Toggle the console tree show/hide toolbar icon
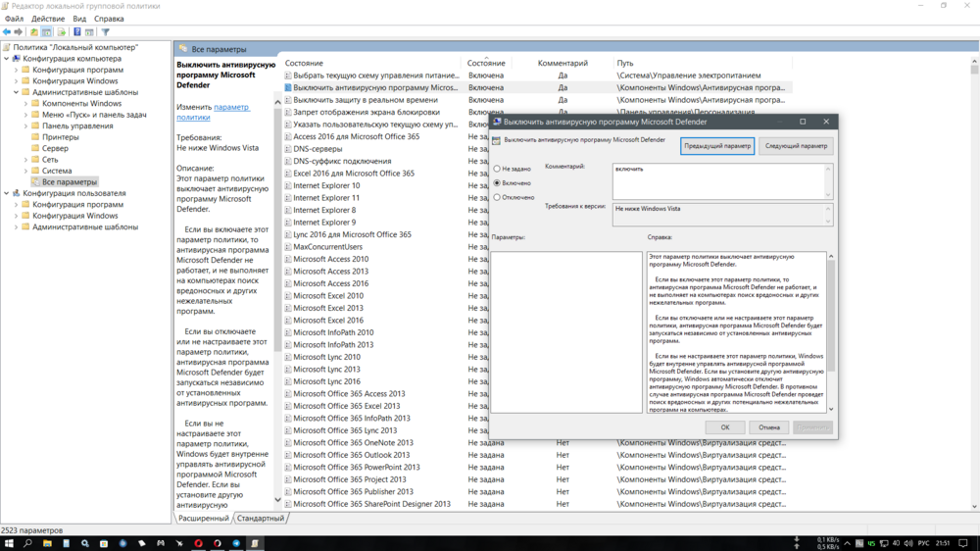The image size is (980, 551). 46,32
